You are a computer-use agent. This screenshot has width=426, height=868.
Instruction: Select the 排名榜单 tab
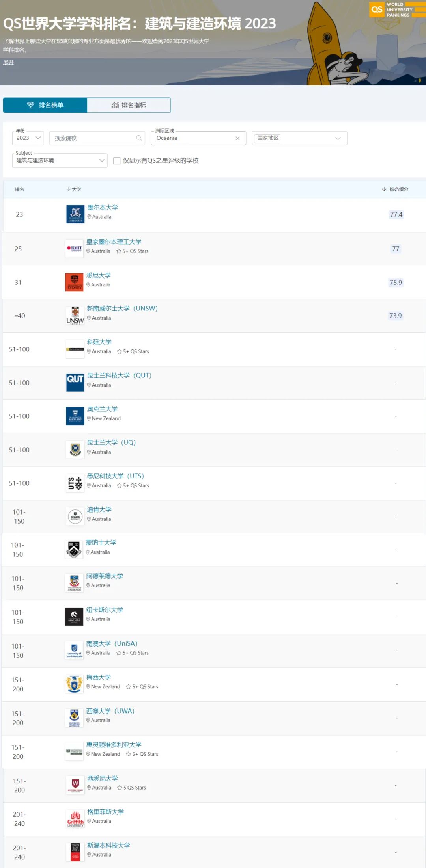click(x=45, y=105)
